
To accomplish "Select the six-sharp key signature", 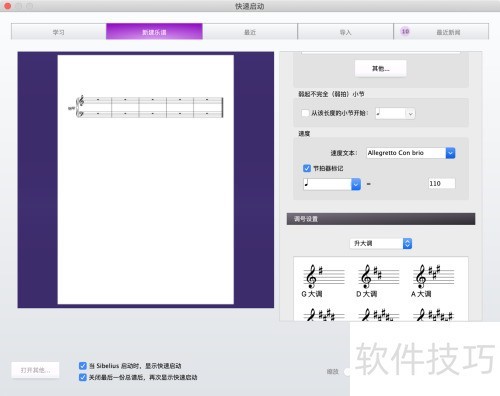I will [x=433, y=315].
